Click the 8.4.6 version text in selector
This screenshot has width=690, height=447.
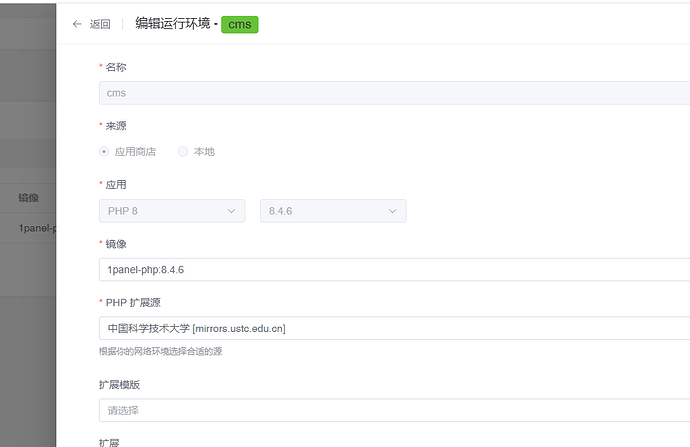click(x=283, y=211)
